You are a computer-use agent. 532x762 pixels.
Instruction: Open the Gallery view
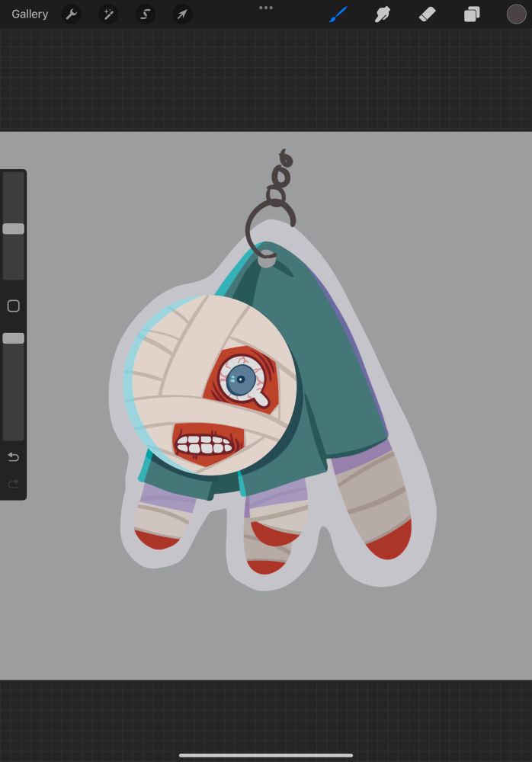30,14
